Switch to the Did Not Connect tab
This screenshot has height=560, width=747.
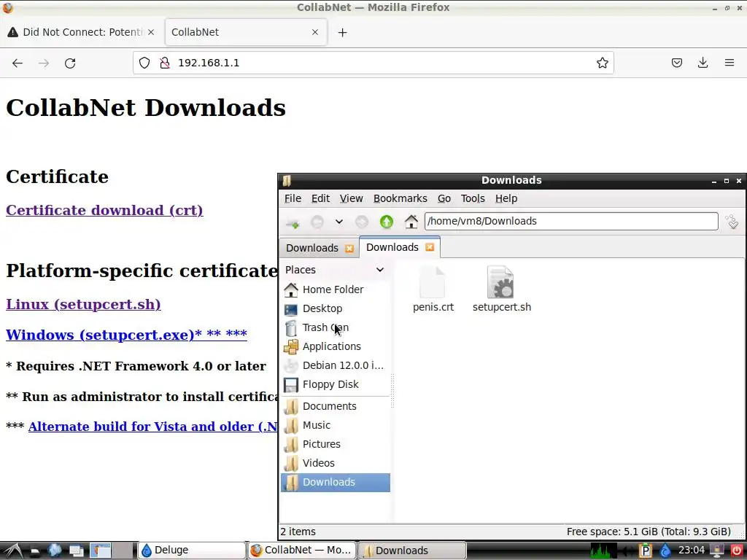click(82, 32)
